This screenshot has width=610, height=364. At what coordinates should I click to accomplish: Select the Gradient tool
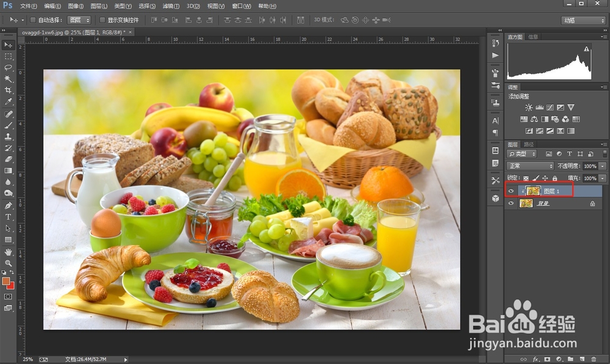(8, 171)
